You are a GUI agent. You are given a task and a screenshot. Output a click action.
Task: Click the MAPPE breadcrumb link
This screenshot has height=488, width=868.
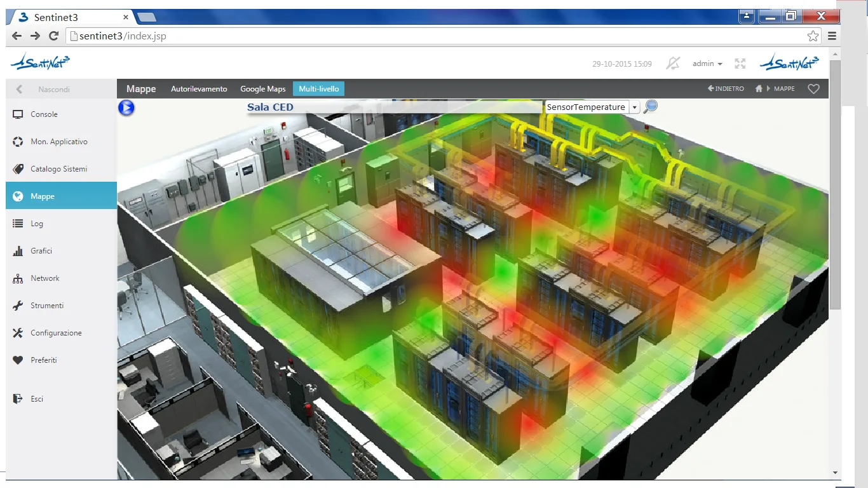(784, 89)
